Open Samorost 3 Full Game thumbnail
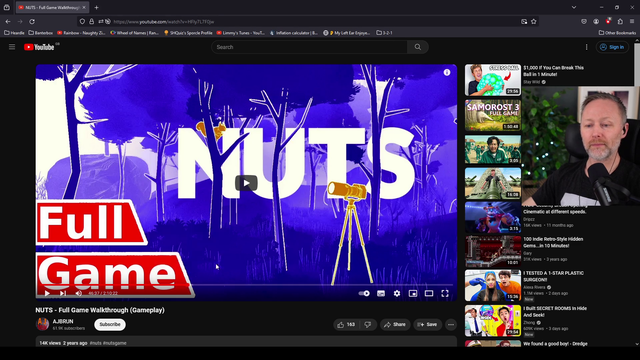The image size is (640, 360). [x=493, y=115]
